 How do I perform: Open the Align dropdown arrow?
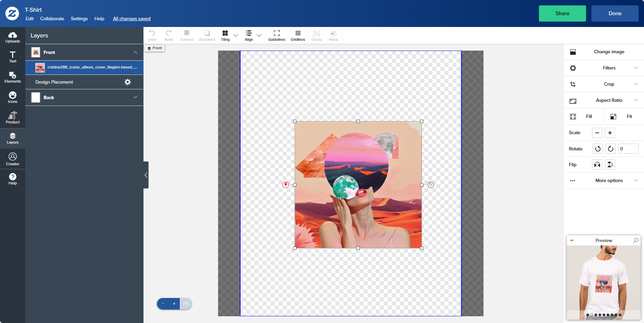(259, 35)
